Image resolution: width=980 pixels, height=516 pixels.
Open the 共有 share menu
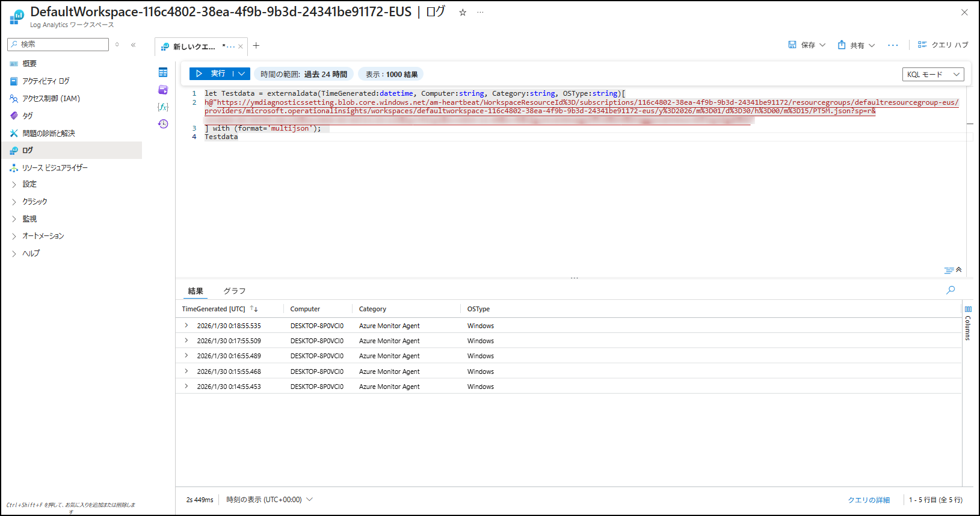856,45
